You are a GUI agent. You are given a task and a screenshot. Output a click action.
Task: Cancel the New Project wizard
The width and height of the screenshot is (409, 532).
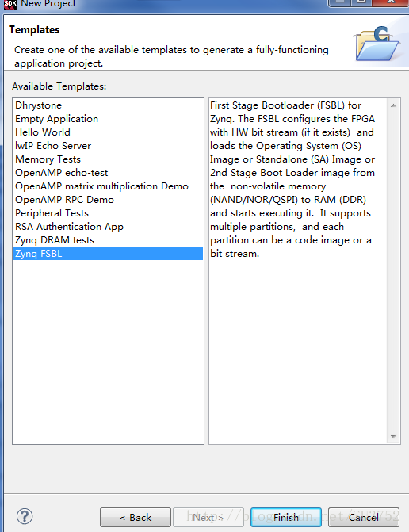tap(364, 518)
